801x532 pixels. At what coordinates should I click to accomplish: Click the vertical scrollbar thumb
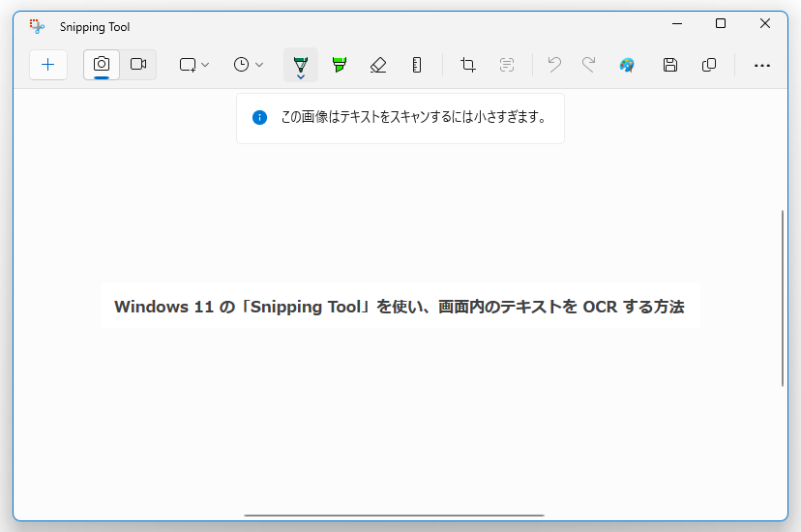tap(783, 298)
